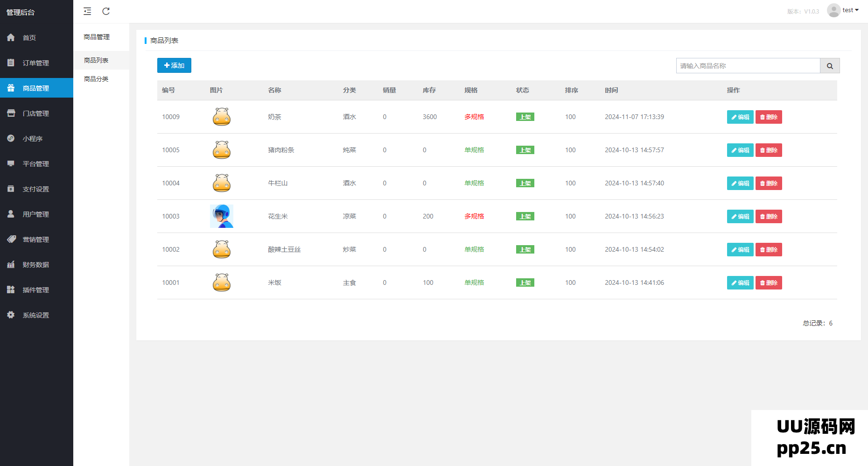Click the 添加 button to add product
Viewport: 868px width, 466px height.
coord(174,65)
